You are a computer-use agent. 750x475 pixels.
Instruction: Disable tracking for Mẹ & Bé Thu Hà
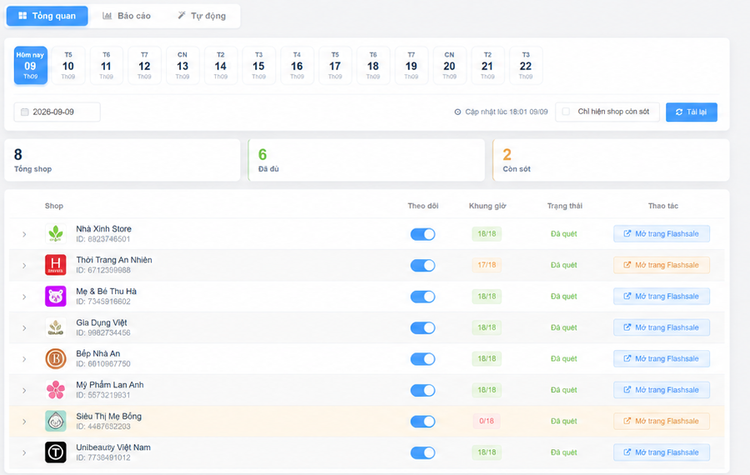pyautogui.click(x=423, y=297)
